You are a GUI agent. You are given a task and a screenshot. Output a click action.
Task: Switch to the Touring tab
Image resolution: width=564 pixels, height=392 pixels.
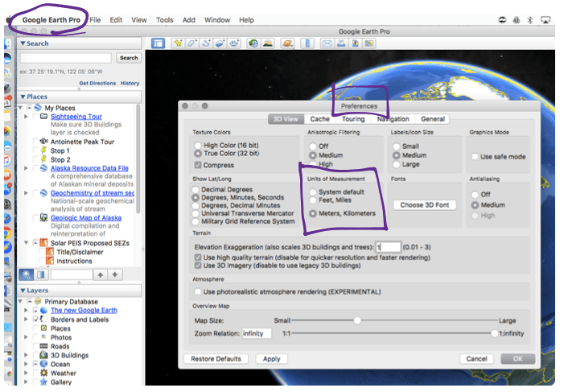353,119
